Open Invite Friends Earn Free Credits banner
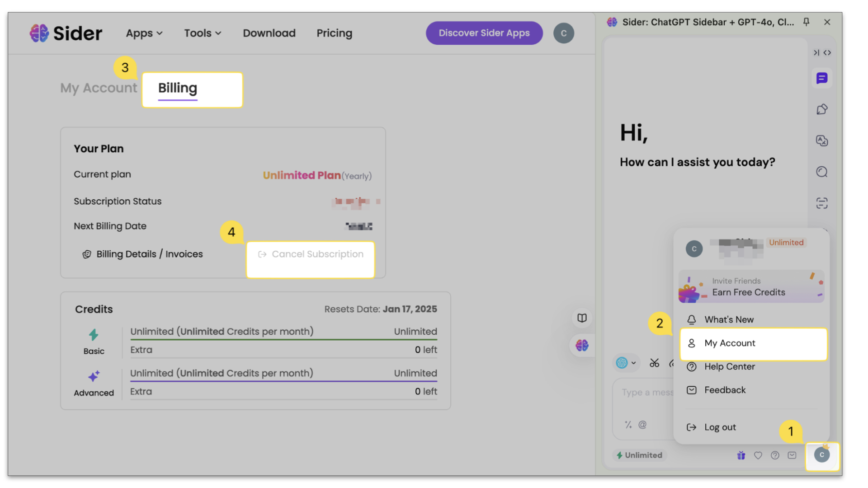The image size is (868, 488). coord(751,286)
